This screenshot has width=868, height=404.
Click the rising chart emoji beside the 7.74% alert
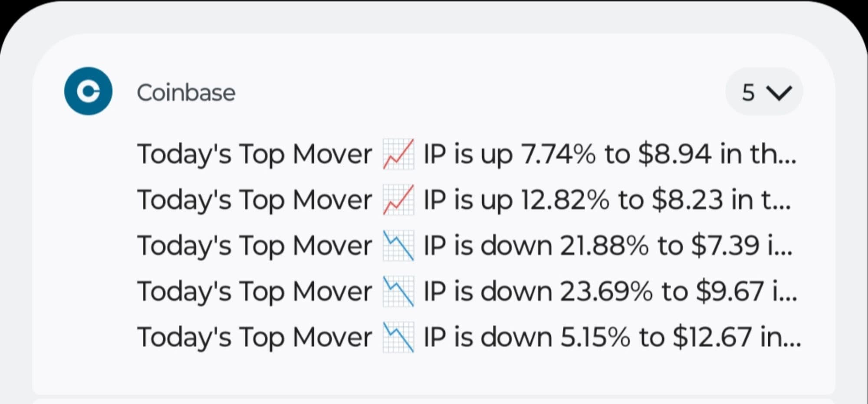coord(398,154)
